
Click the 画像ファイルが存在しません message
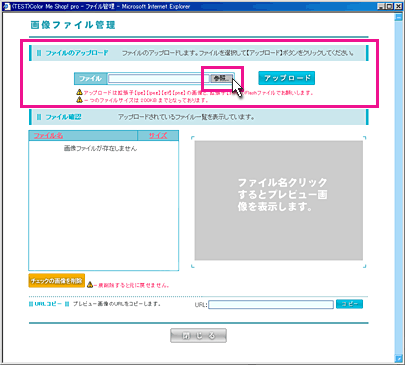point(100,148)
